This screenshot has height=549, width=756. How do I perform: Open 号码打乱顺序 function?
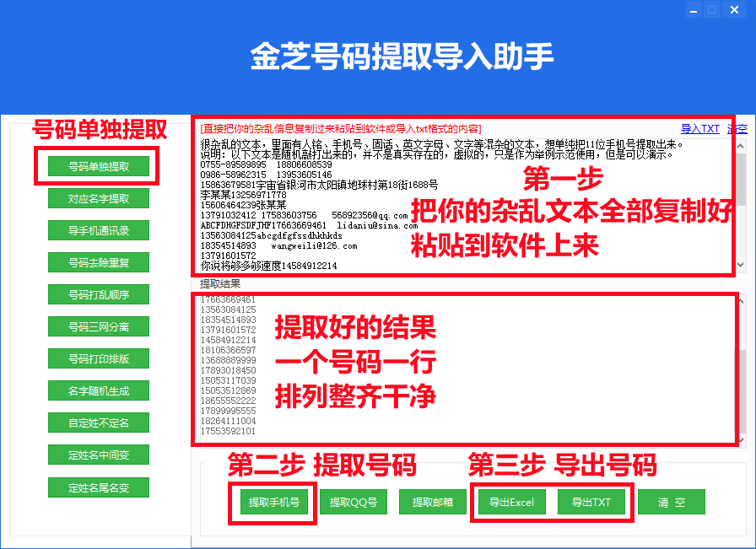point(99,294)
